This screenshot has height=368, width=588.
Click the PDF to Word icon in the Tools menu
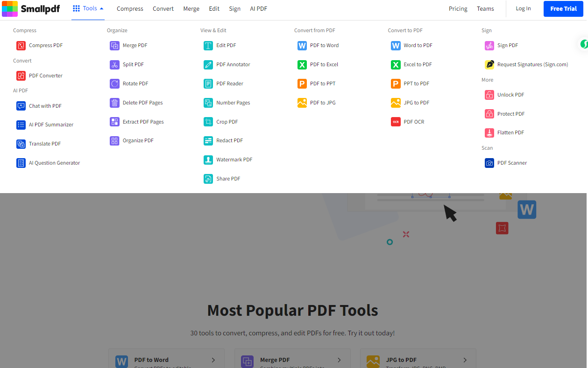point(302,45)
